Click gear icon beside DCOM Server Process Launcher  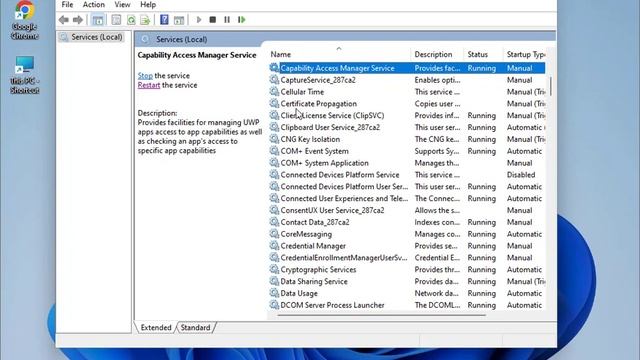click(274, 305)
